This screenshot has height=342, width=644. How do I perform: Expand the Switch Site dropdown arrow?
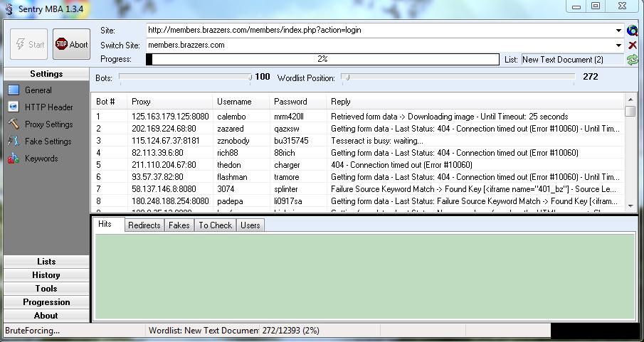tap(618, 46)
